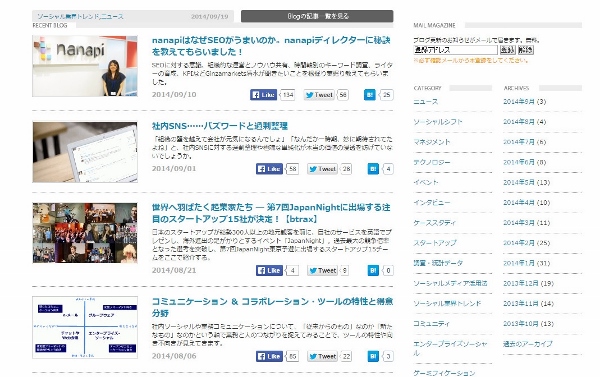Open the nanapi office photo thumbnail

coord(85,66)
